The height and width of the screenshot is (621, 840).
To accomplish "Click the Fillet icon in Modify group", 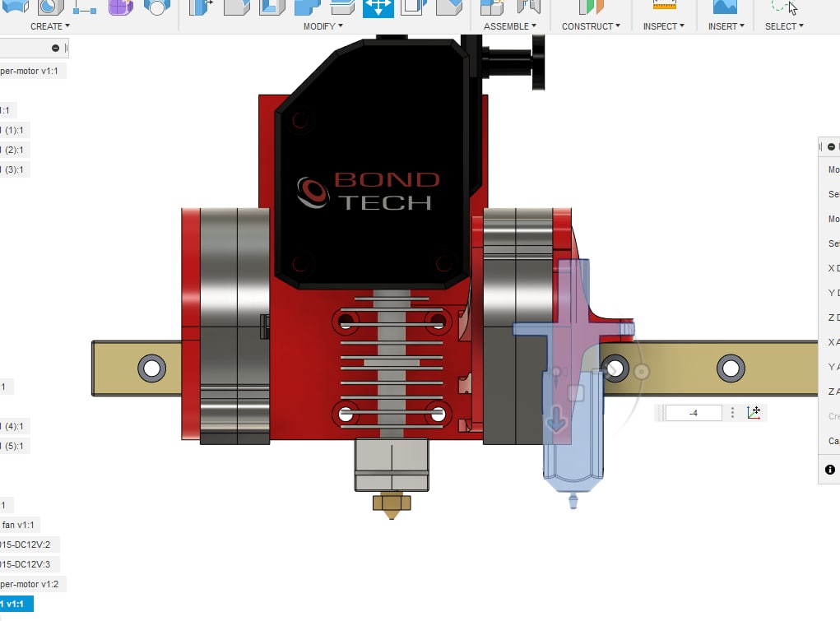I will point(236,7).
